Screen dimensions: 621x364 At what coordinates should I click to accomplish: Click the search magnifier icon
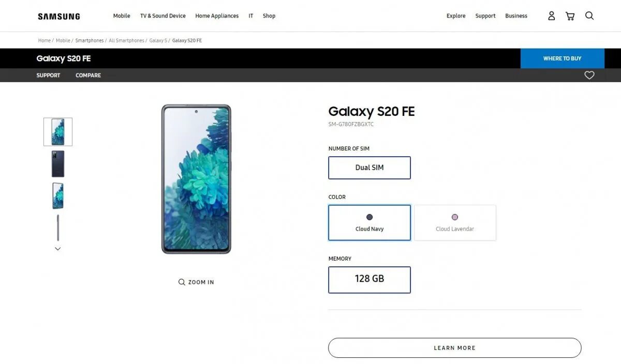pos(589,16)
